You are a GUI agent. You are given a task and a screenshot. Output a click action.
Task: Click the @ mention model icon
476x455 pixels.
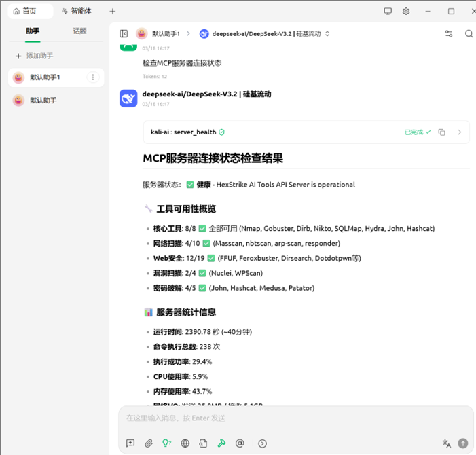click(x=240, y=443)
